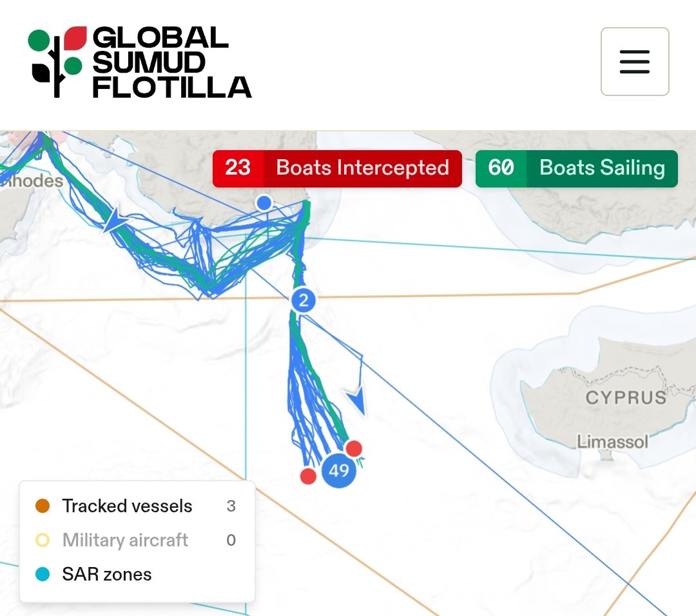
Task: Select the cluster marker labeled 2
Action: (x=304, y=300)
